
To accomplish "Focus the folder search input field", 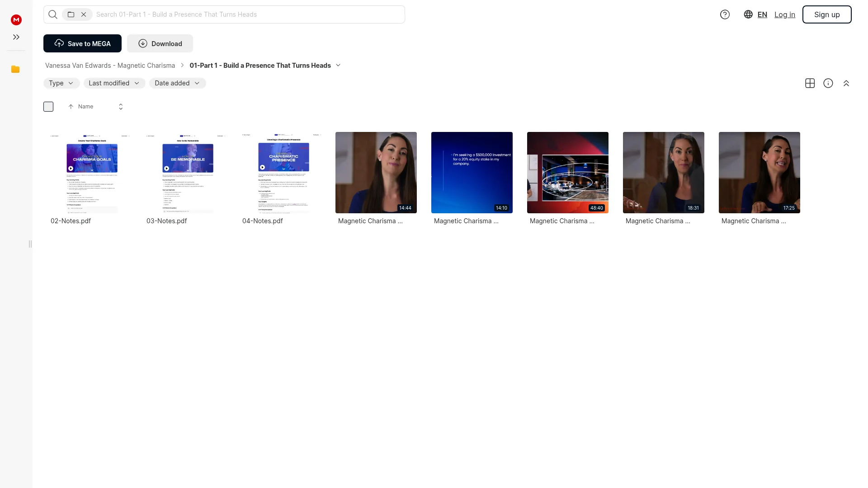I will pyautogui.click(x=249, y=14).
